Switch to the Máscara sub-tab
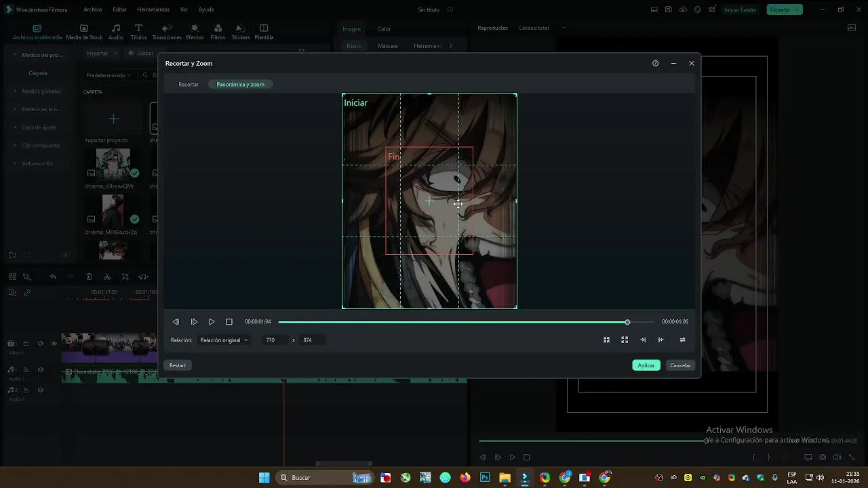 (388, 46)
